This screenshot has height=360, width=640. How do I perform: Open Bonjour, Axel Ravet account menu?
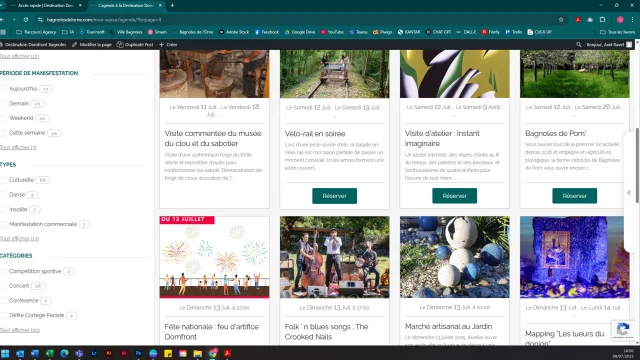(609, 44)
